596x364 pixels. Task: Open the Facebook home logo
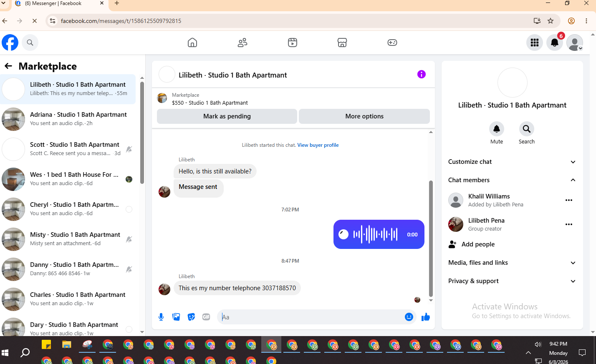coord(10,43)
